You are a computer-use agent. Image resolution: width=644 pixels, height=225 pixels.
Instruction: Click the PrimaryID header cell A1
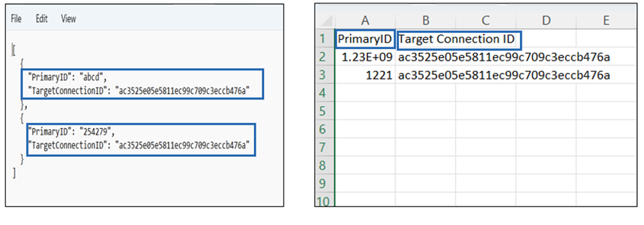365,39
